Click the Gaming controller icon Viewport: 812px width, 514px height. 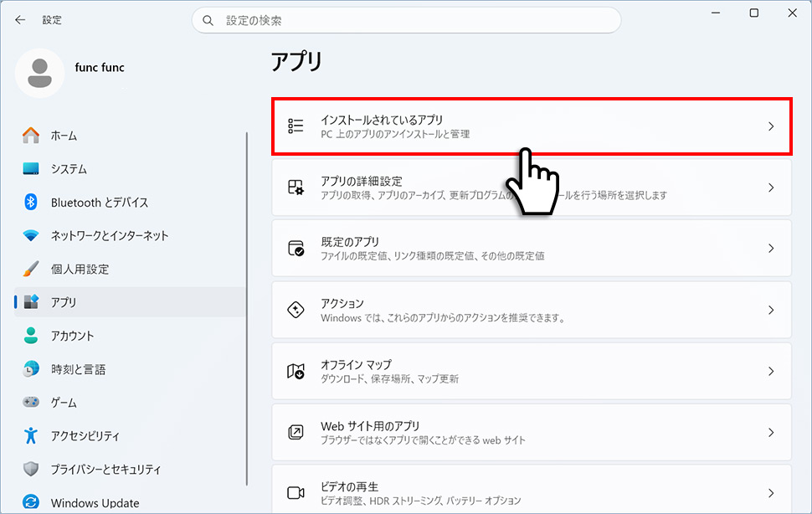pos(30,402)
